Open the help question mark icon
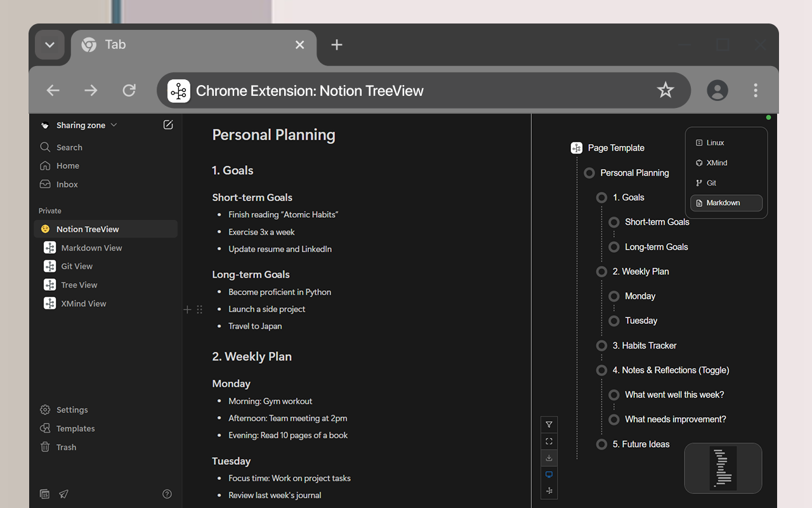 coord(167,494)
